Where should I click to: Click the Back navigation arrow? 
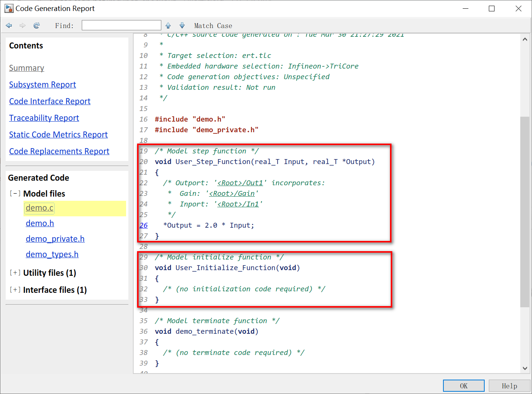[9, 25]
